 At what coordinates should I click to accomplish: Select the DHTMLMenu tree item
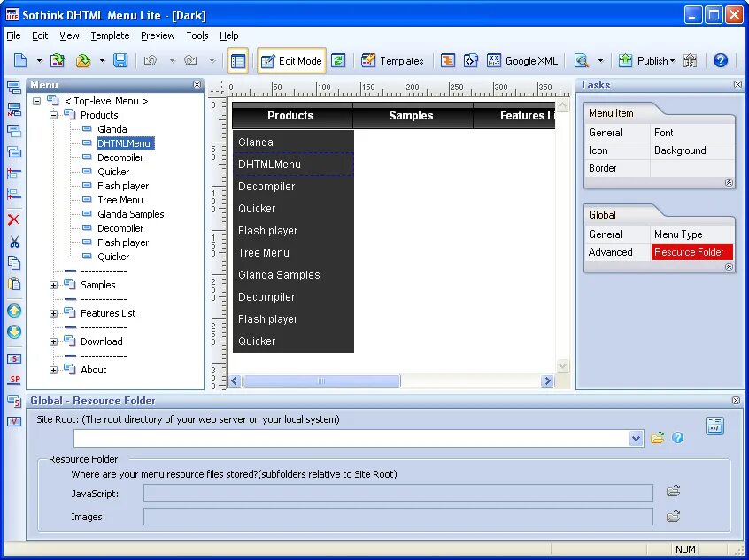pos(125,143)
